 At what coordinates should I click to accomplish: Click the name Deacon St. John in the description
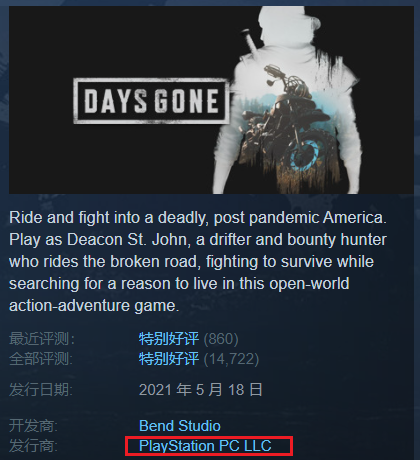coord(129,240)
